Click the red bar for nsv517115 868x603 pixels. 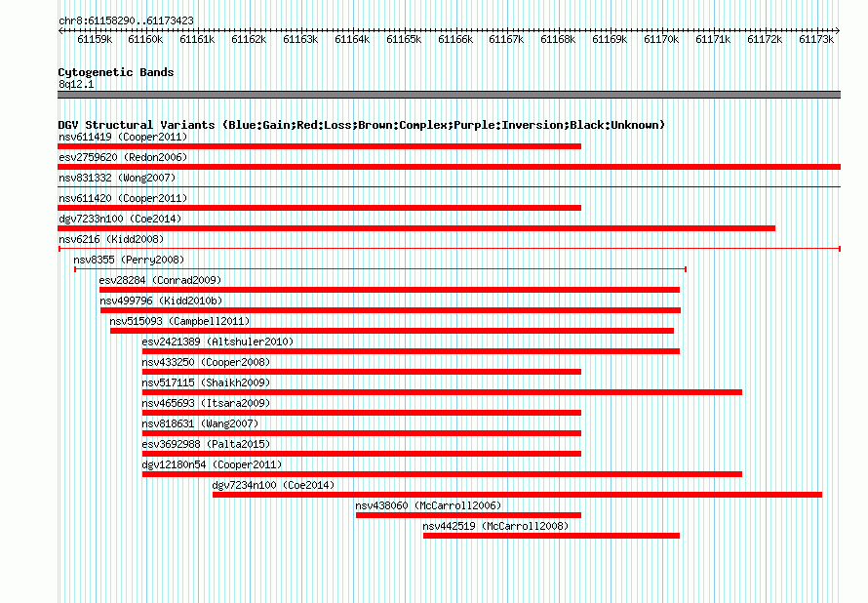pyautogui.click(x=442, y=392)
